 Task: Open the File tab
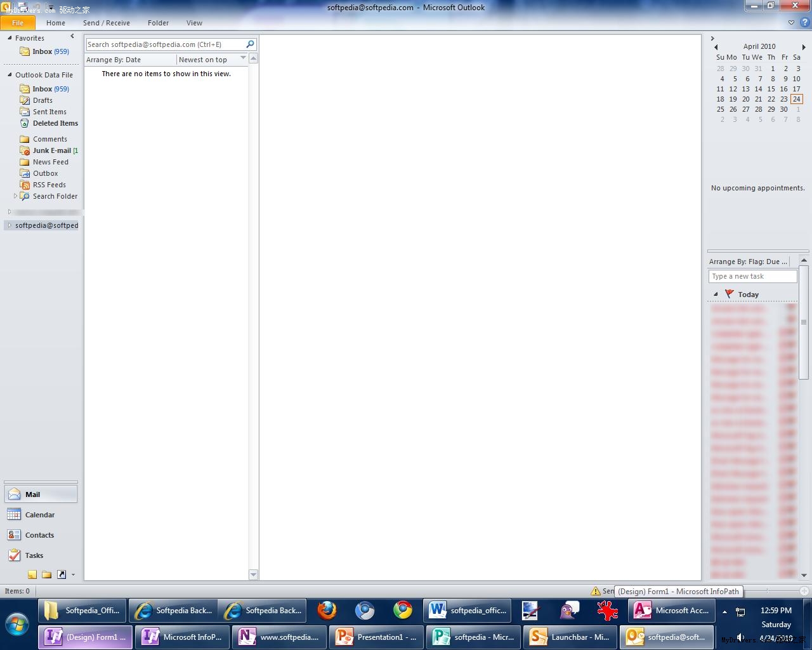pyautogui.click(x=18, y=23)
